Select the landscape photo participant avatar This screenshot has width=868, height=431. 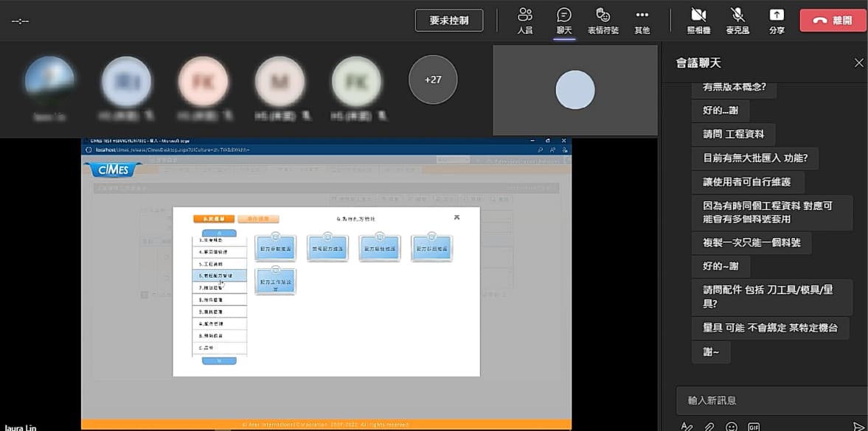coord(50,81)
